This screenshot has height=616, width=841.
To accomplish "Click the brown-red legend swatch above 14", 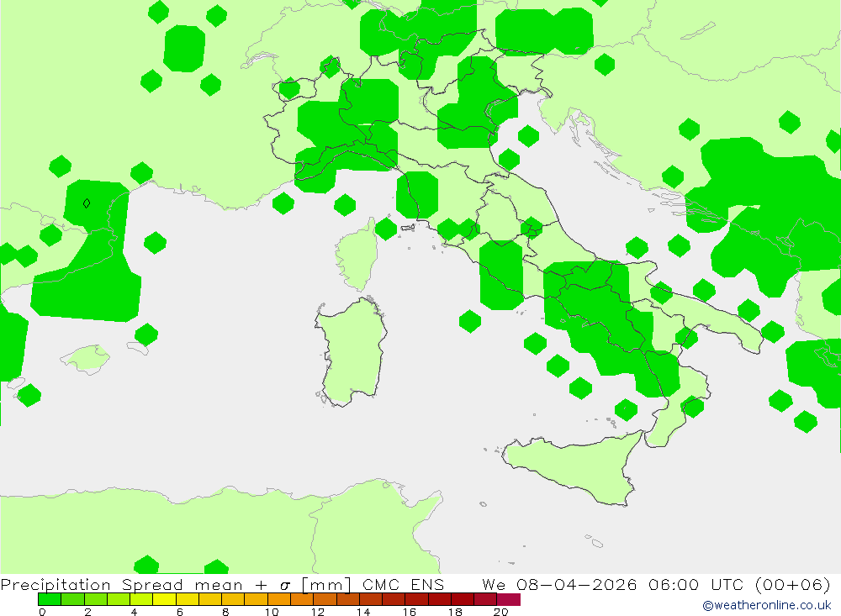I will pos(371,599).
